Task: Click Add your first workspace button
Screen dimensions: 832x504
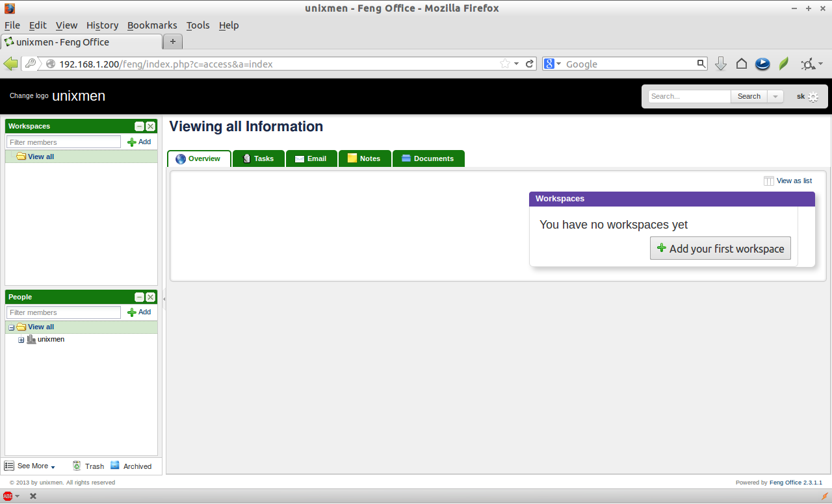Action: 720,248
